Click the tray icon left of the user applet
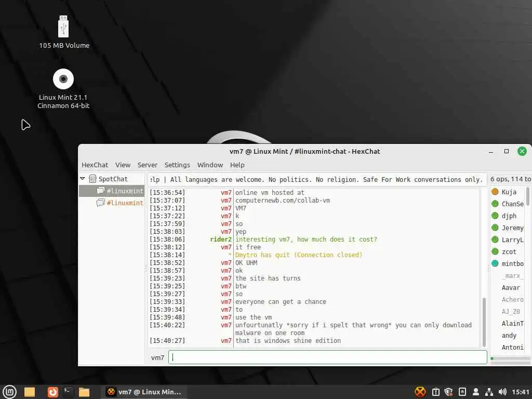 click(462, 392)
